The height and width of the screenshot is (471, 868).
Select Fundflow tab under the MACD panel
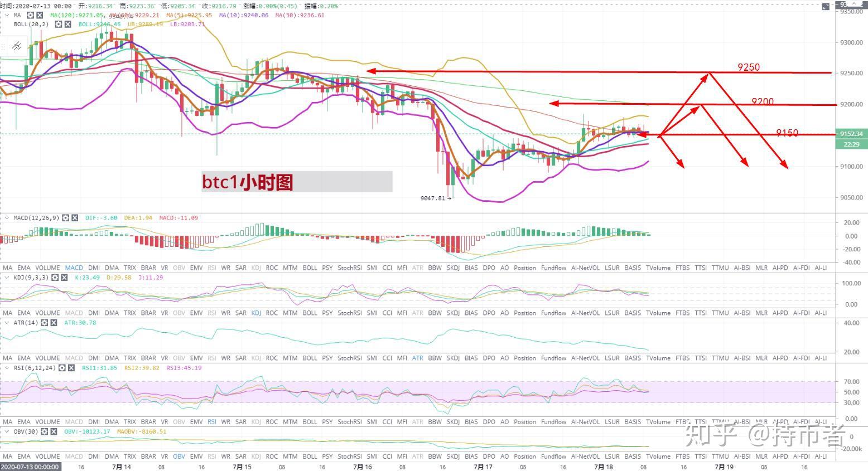tap(553, 268)
